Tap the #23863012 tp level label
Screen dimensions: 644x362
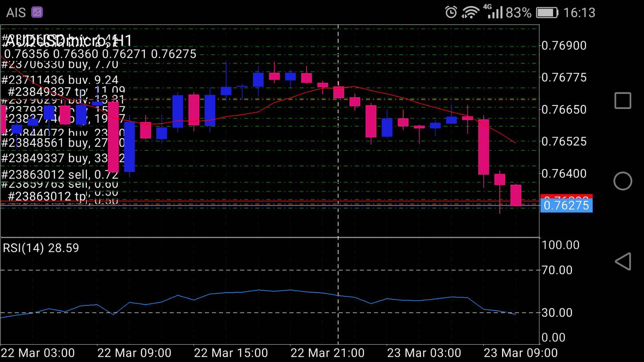(47, 196)
